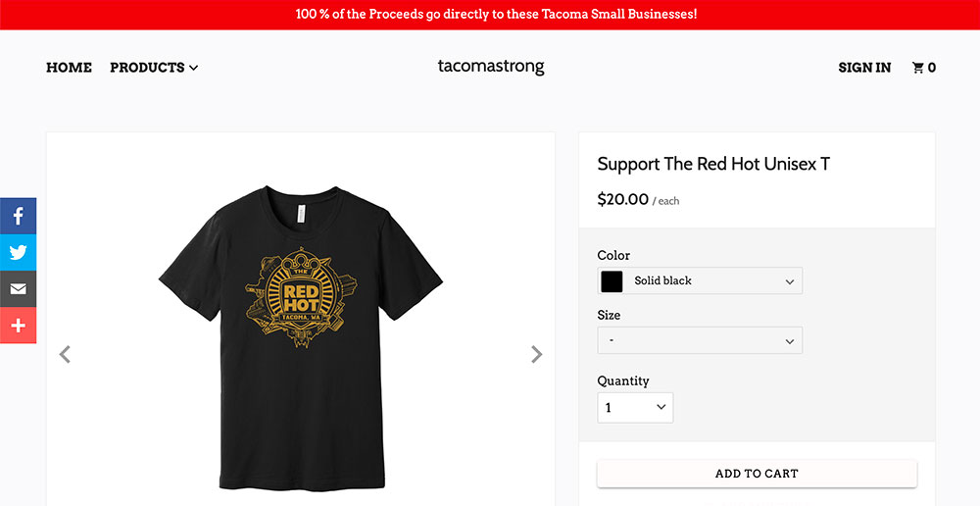The width and height of the screenshot is (980, 506).
Task: Show next product image arrow
Action: [536, 355]
